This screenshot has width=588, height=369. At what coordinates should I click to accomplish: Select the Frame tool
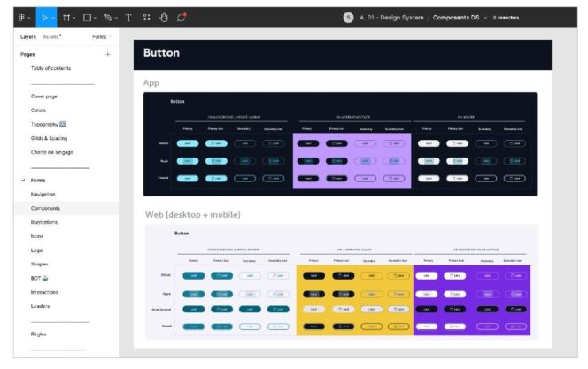pyautogui.click(x=66, y=17)
